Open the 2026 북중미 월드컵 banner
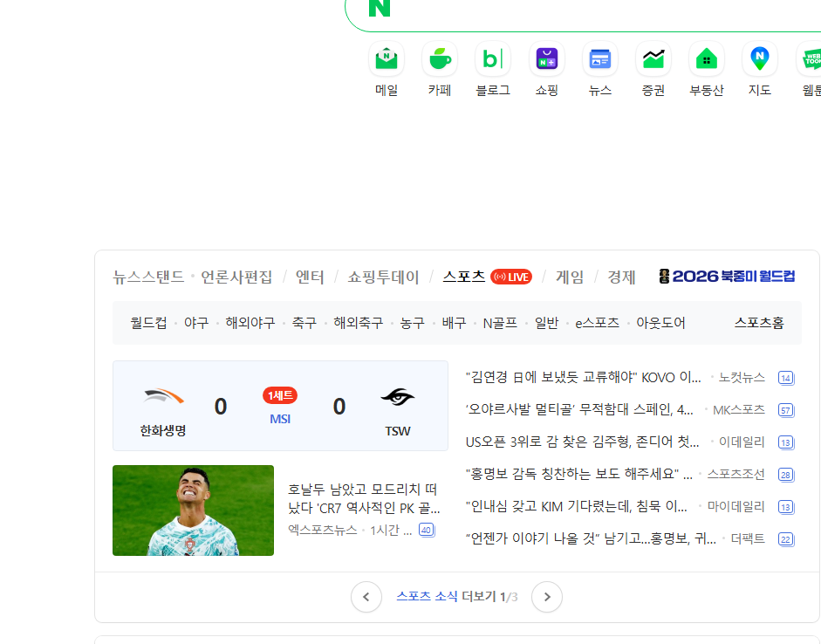 [x=727, y=276]
